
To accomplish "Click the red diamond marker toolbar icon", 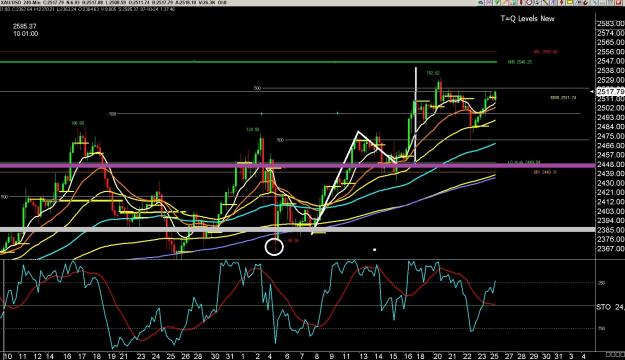I will [x=561, y=2].
